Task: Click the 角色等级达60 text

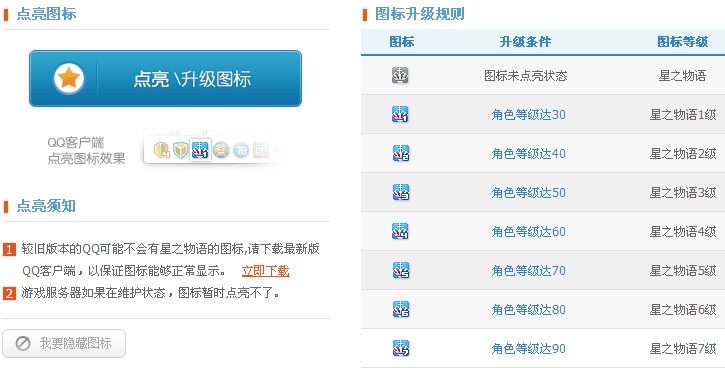Action: (x=528, y=232)
